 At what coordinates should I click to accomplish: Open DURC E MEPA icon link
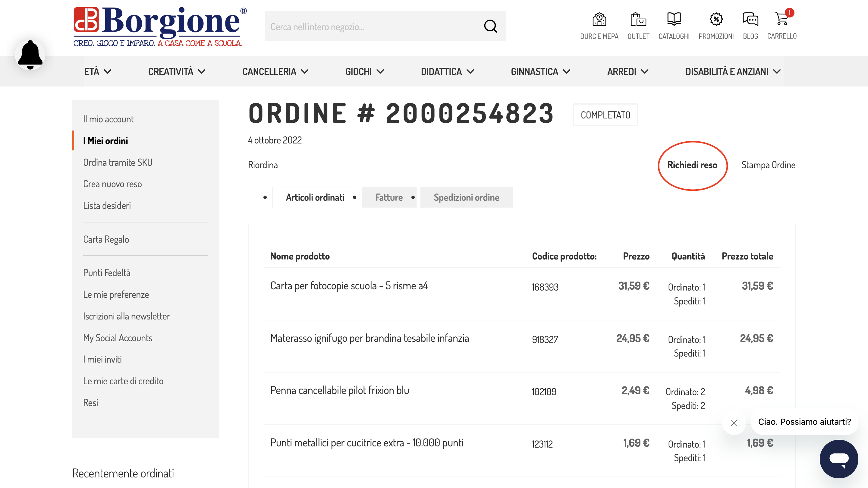[x=599, y=20]
